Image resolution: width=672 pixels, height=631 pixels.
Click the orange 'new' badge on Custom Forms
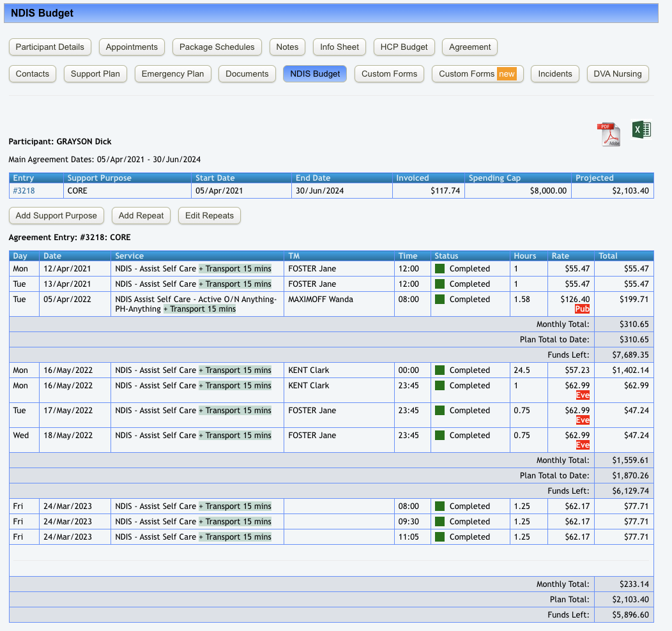(x=507, y=74)
